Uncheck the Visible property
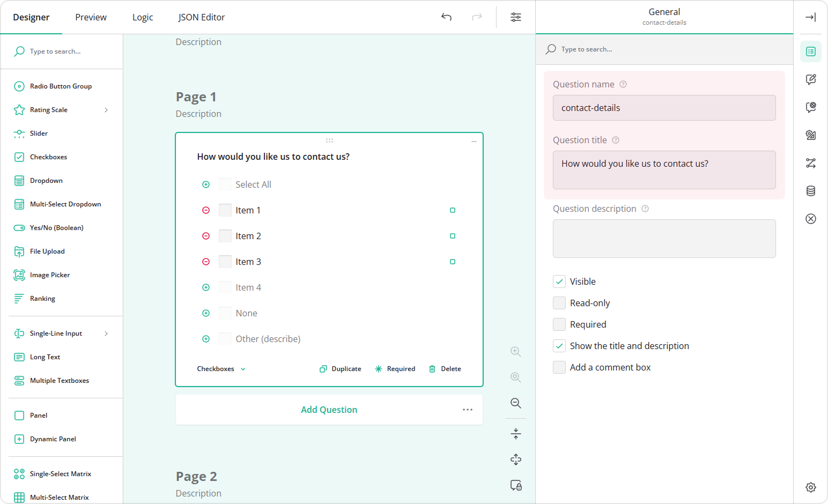Screen dimensions: 828x504 point(559,281)
